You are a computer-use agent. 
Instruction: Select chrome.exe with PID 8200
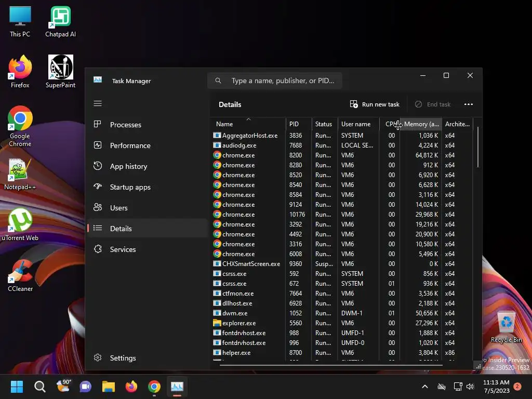pyautogui.click(x=343, y=155)
